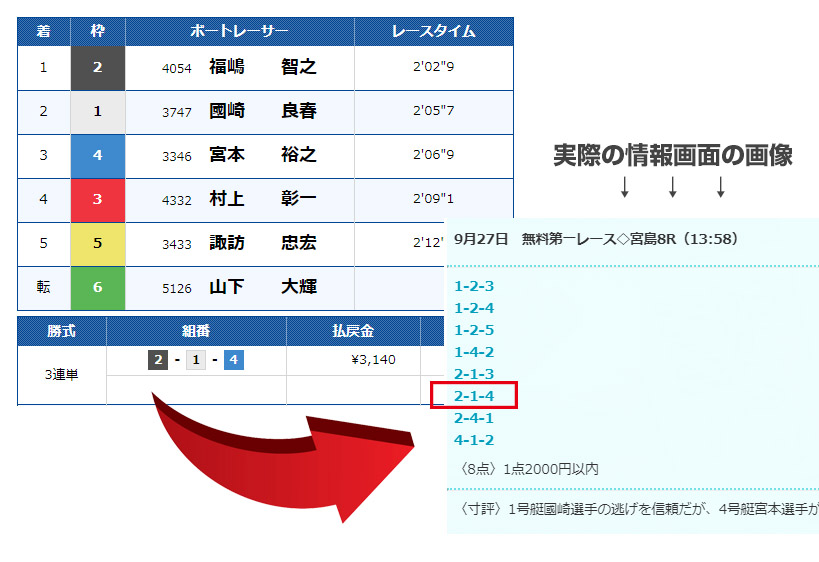
Task: Open the 4-1-2 prediction entry
Action: click(x=474, y=440)
